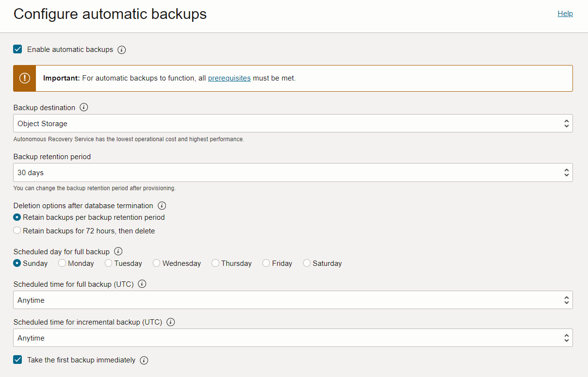Open the Help link
The height and width of the screenshot is (377, 588).
[565, 14]
